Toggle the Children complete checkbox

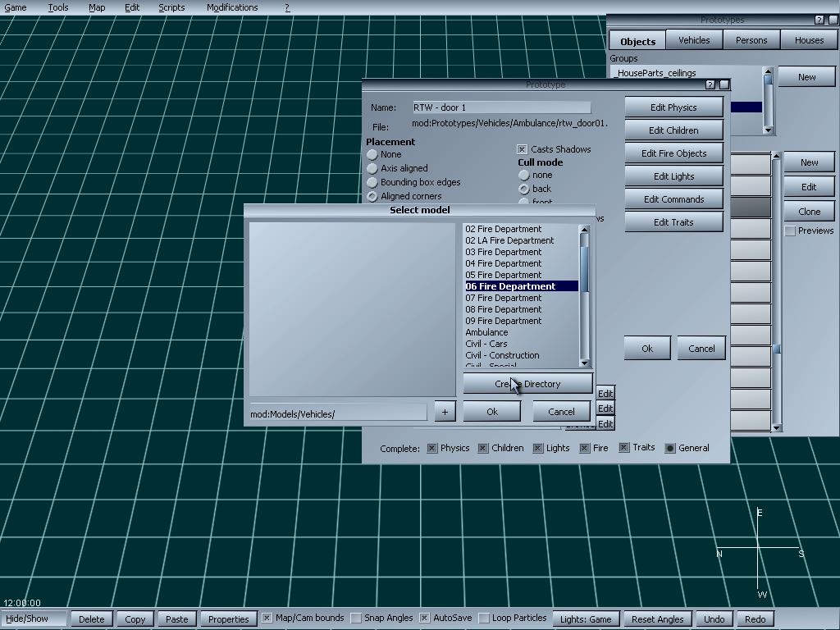tap(482, 448)
